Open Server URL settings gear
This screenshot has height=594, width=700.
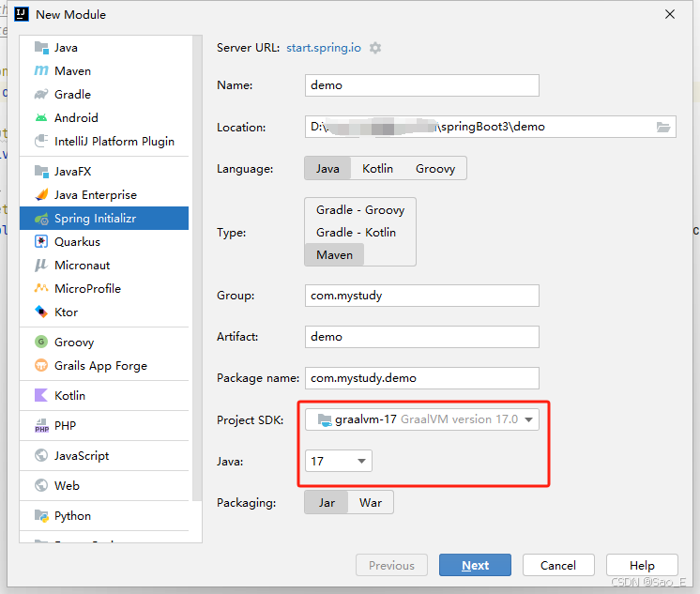click(375, 48)
